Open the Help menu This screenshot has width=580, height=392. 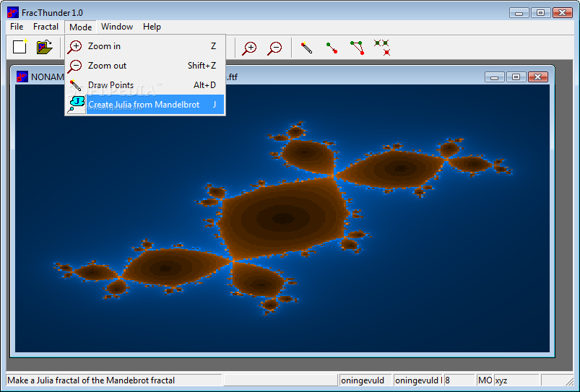click(152, 27)
